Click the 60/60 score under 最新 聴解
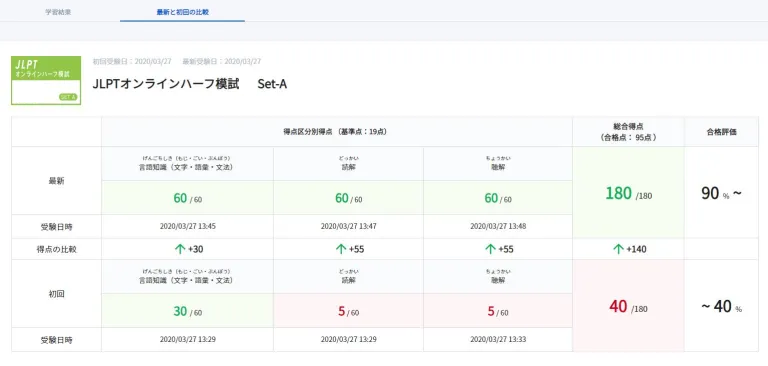 click(498, 198)
